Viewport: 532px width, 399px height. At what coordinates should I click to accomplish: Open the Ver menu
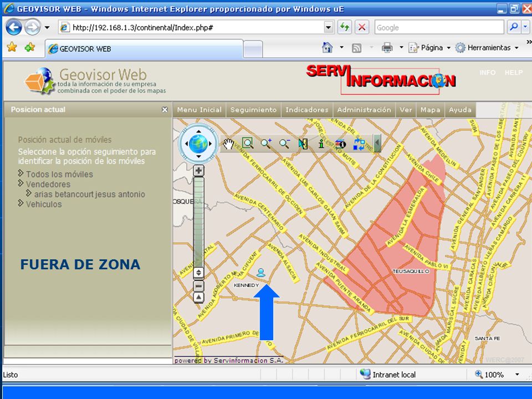(406, 110)
